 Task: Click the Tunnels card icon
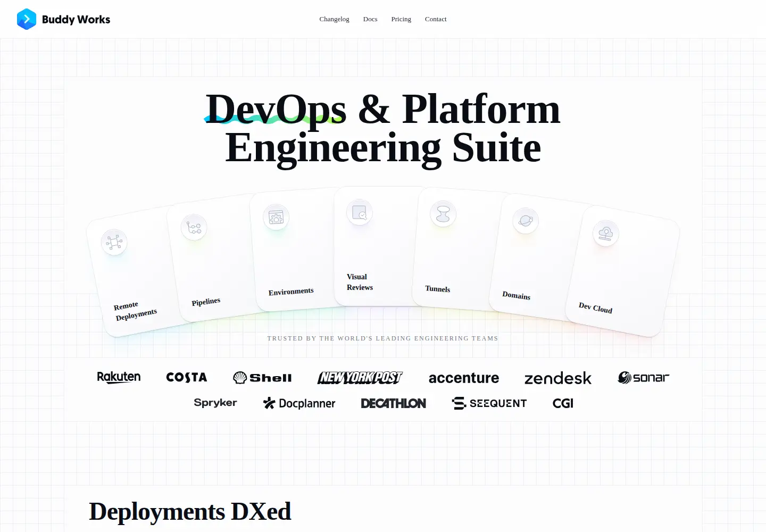pyautogui.click(x=443, y=214)
